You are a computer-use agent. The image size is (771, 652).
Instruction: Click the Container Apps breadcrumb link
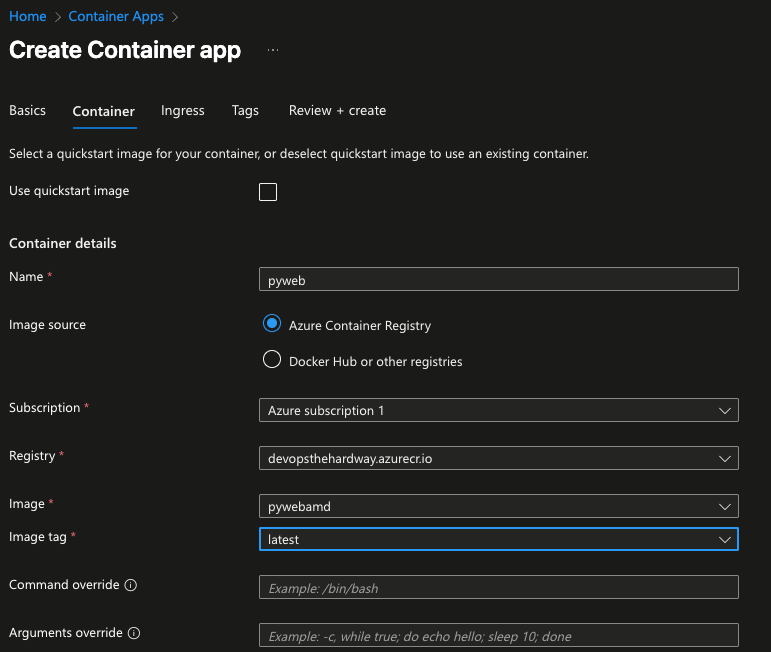(116, 17)
